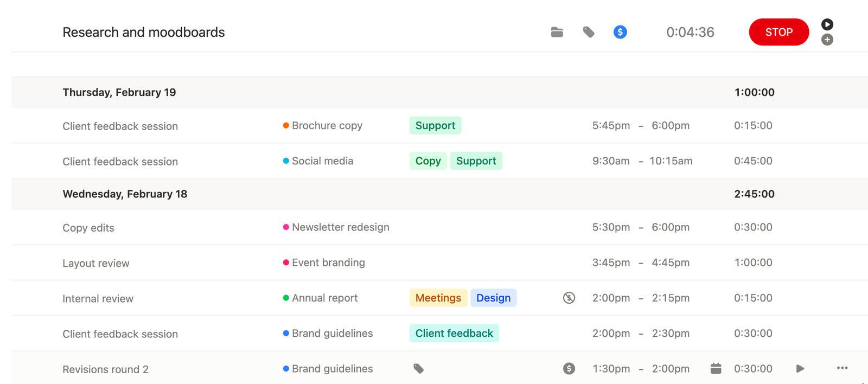The image size is (868, 384).
Task: Edit 5:45pm start time on Thursday entry
Action: click(611, 126)
